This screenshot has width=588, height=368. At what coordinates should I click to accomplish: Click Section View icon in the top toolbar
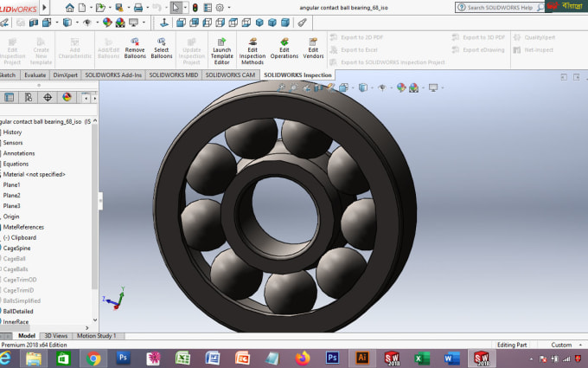34,23
